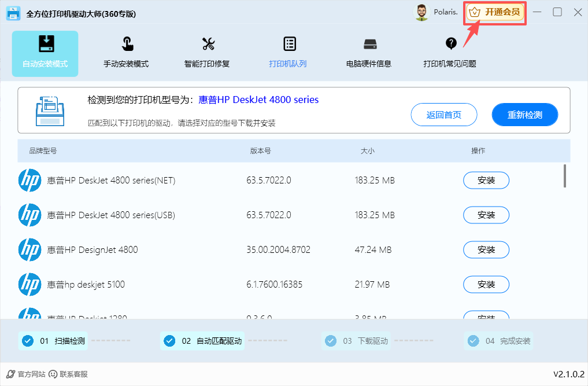The image size is (588, 386).
Task: Click the driver list vertical scrollbar
Action: [x=565, y=176]
